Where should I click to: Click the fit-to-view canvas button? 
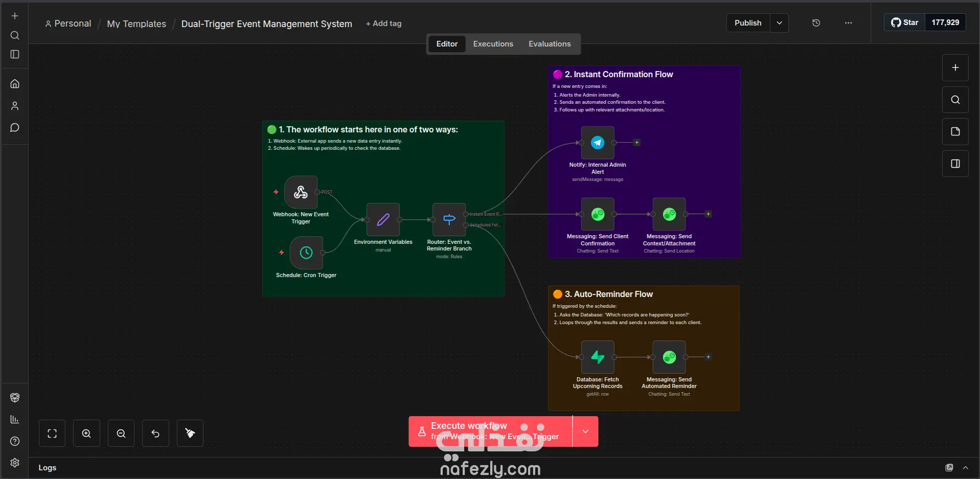coord(52,434)
